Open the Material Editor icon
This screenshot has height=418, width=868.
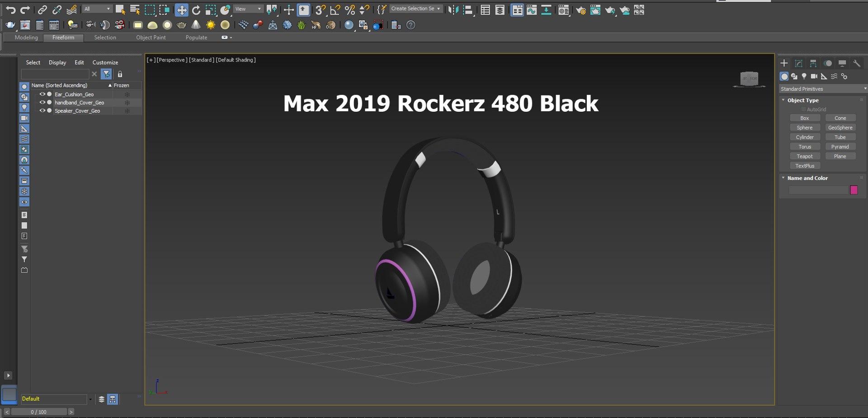click(x=563, y=9)
